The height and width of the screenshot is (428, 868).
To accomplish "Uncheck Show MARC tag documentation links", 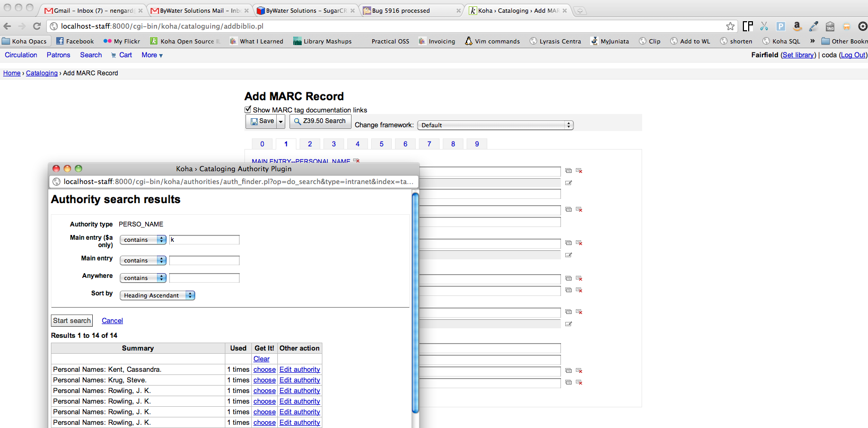I will tap(248, 110).
